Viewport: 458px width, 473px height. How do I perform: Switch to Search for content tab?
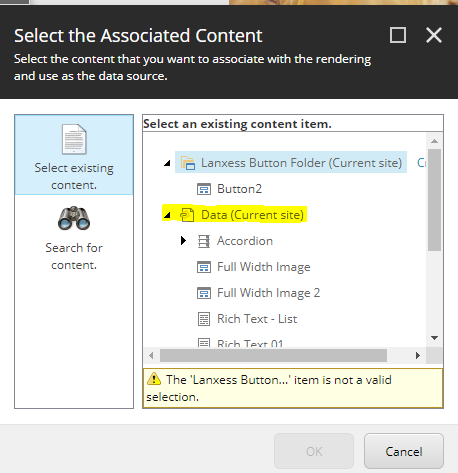click(x=74, y=238)
